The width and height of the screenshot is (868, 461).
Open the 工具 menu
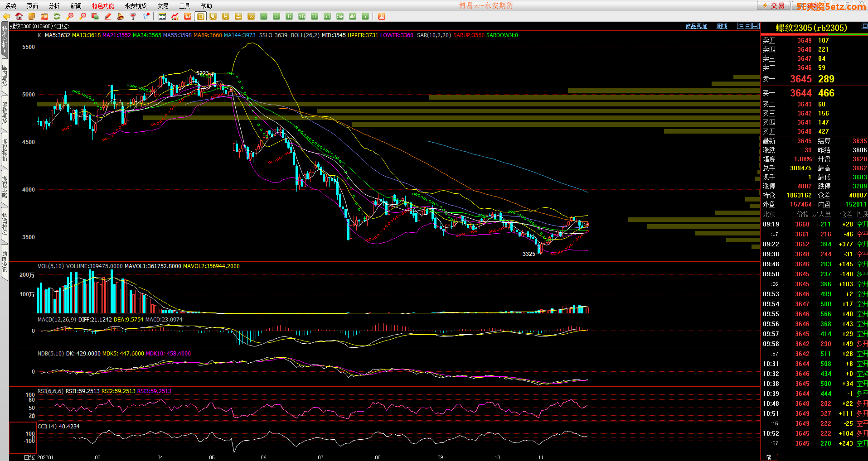185,6
